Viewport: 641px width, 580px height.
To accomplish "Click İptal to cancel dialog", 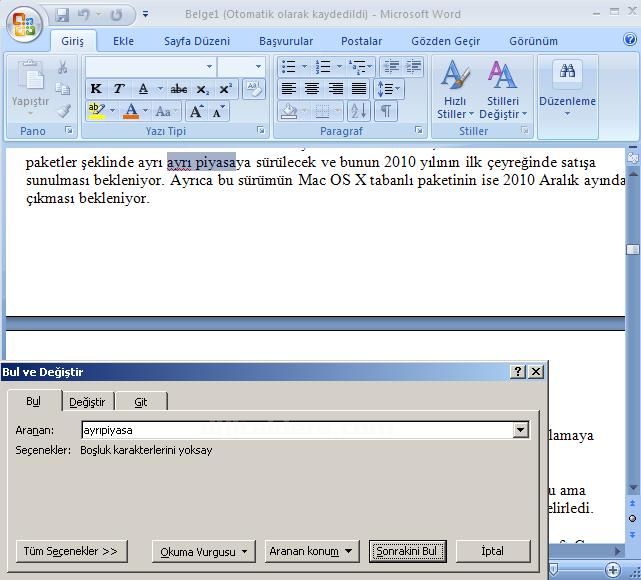I will [x=493, y=551].
